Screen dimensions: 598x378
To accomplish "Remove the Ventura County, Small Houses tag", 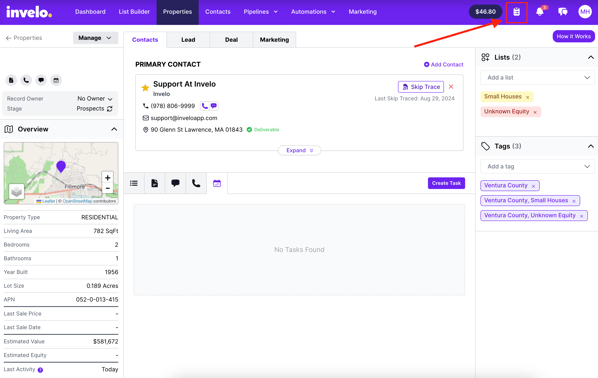I will pos(574,201).
